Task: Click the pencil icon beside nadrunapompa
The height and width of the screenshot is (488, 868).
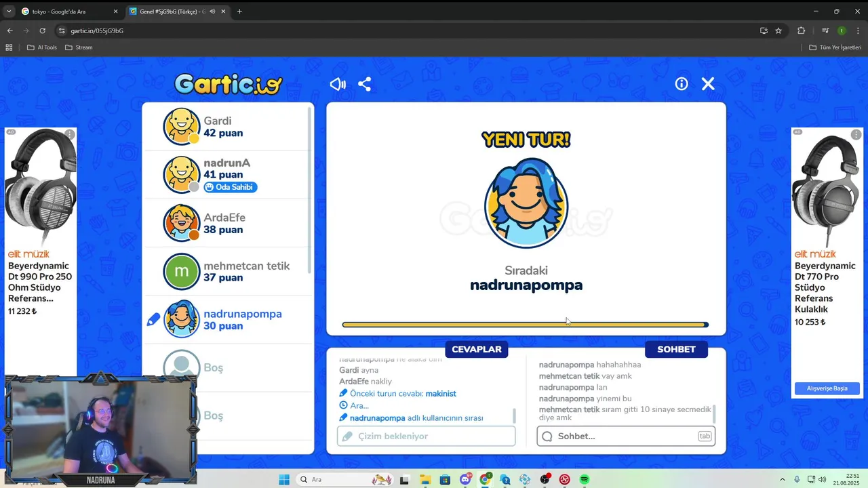Action: pos(153,319)
